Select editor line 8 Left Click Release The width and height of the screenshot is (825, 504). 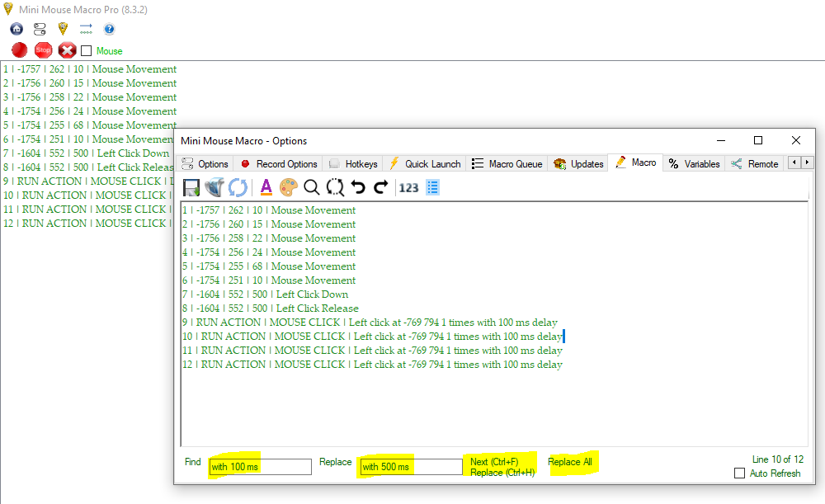click(271, 309)
